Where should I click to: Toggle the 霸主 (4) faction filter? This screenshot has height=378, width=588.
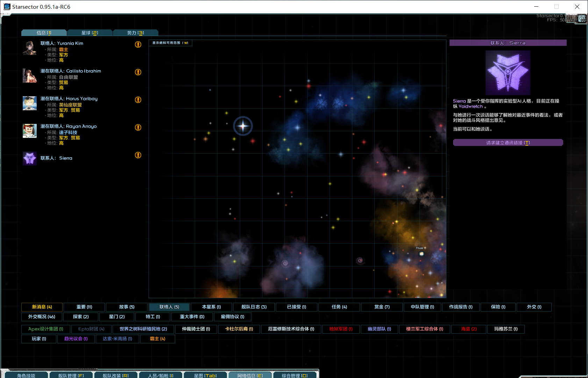click(x=157, y=339)
